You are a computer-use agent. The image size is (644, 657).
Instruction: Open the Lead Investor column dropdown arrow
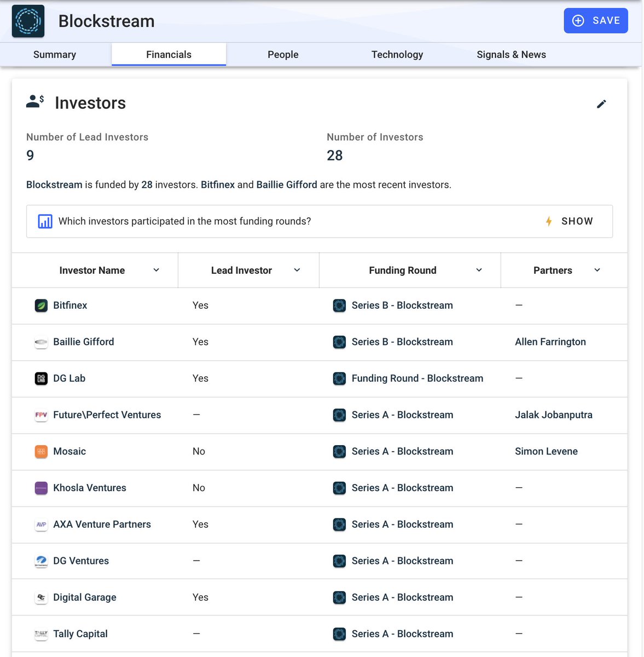click(x=297, y=270)
